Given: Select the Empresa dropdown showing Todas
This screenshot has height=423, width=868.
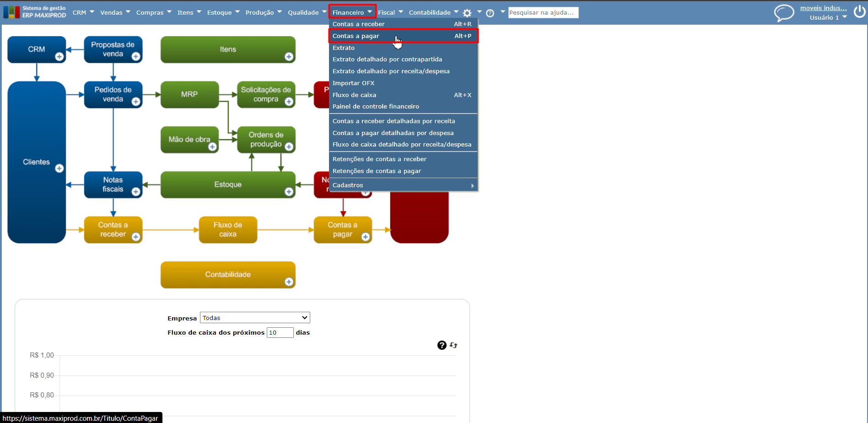Looking at the screenshot, I should pos(255,318).
